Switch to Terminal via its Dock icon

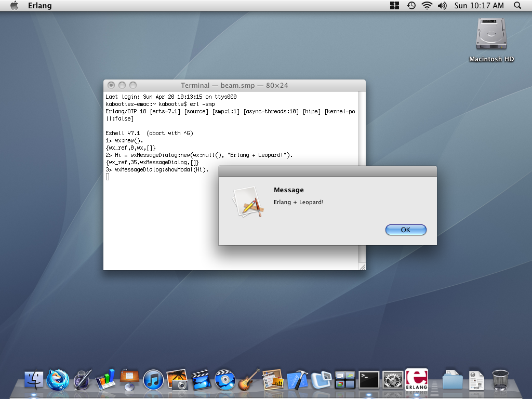click(x=369, y=380)
